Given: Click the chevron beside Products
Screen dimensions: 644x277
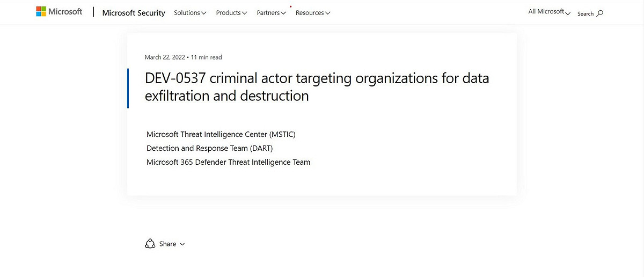Looking at the screenshot, I should (245, 13).
